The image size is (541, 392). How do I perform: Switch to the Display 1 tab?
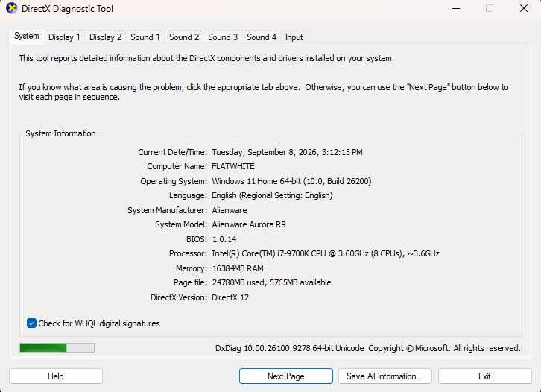[64, 37]
